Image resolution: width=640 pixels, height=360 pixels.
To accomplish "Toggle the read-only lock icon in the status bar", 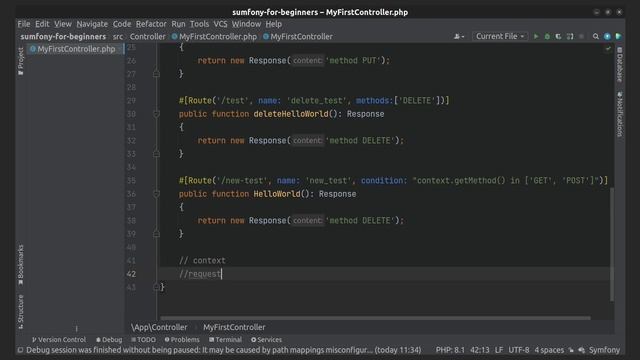I will [571, 350].
